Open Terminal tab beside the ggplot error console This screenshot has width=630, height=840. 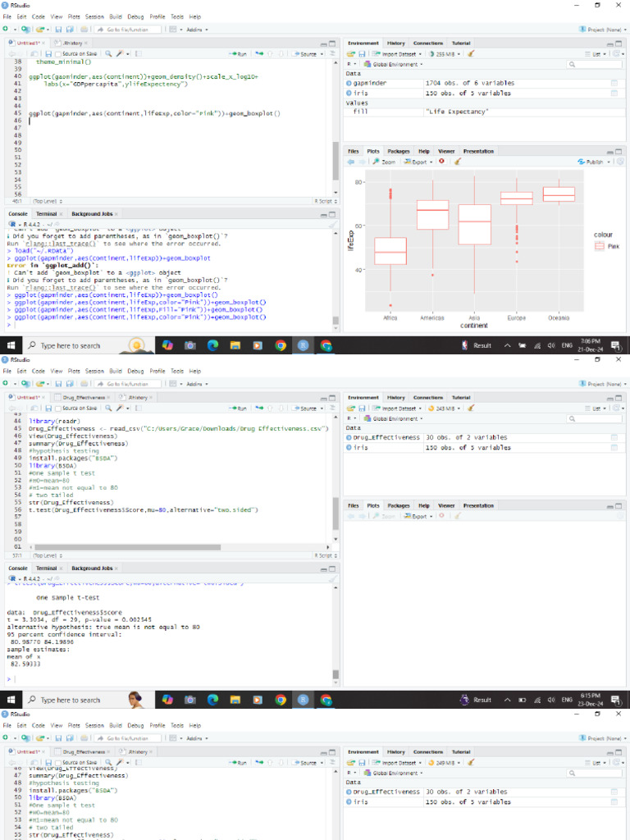tap(47, 213)
